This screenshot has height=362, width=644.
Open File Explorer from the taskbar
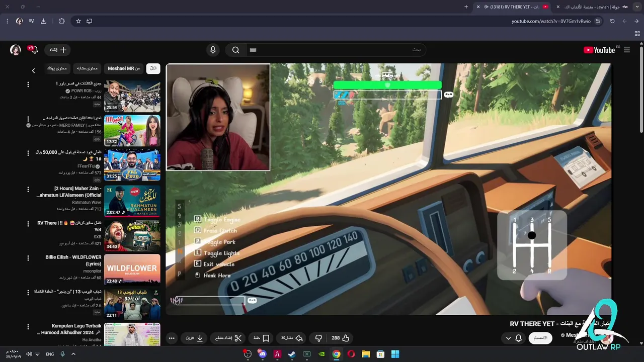pyautogui.click(x=366, y=354)
